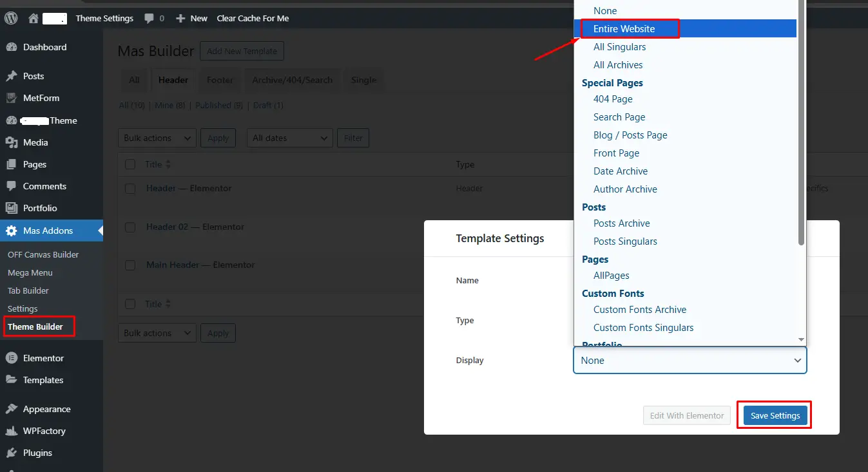The image size is (868, 472).
Task: Open OFF Canvas Builder submenu link
Action: point(43,254)
